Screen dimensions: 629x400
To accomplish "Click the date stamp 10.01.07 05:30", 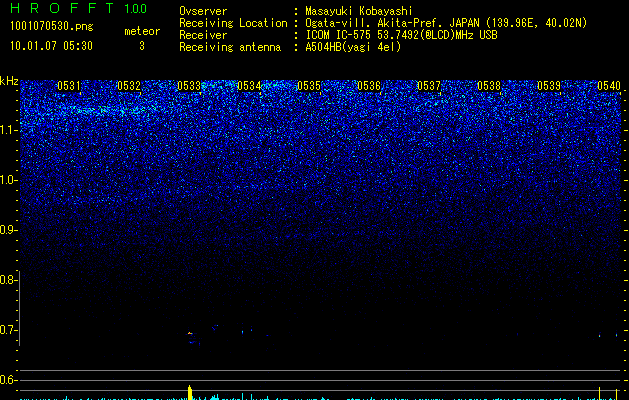I will 51,46.
